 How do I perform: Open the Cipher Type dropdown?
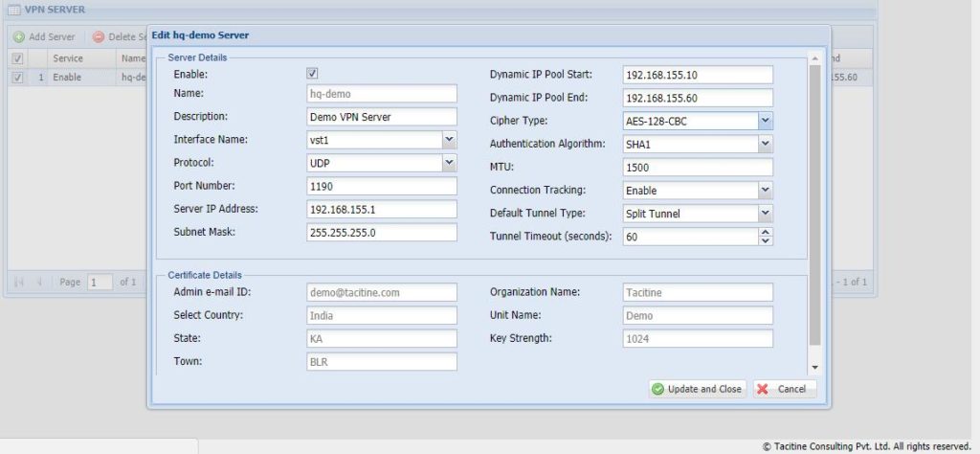pos(765,121)
